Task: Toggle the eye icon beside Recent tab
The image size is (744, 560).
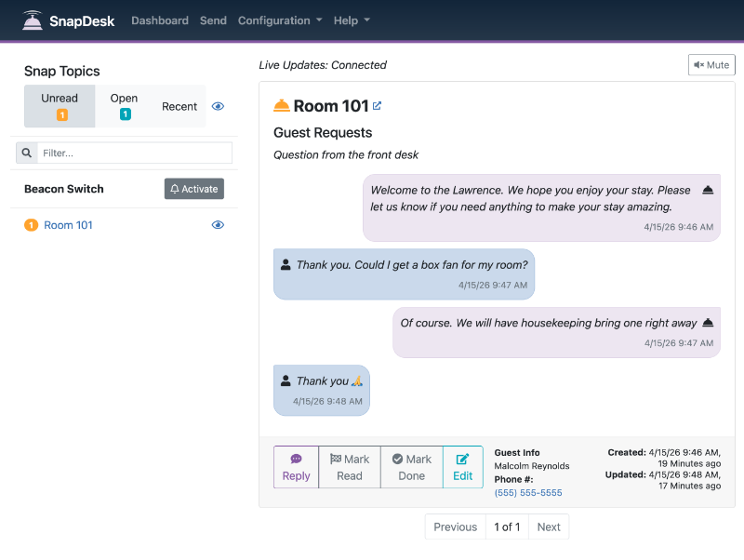Action: pyautogui.click(x=218, y=106)
